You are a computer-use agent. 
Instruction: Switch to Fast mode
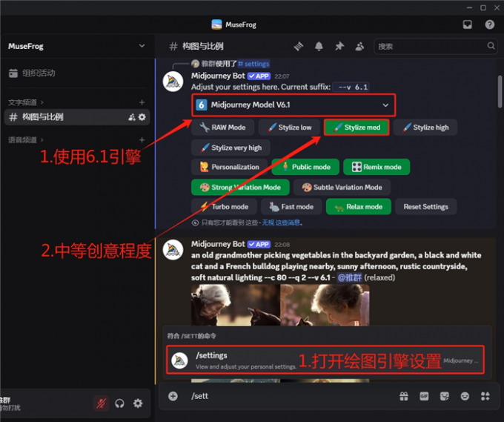pyautogui.click(x=291, y=206)
